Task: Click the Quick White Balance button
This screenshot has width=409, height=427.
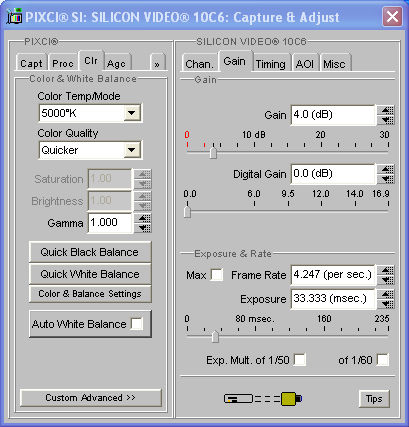Action: (x=90, y=274)
